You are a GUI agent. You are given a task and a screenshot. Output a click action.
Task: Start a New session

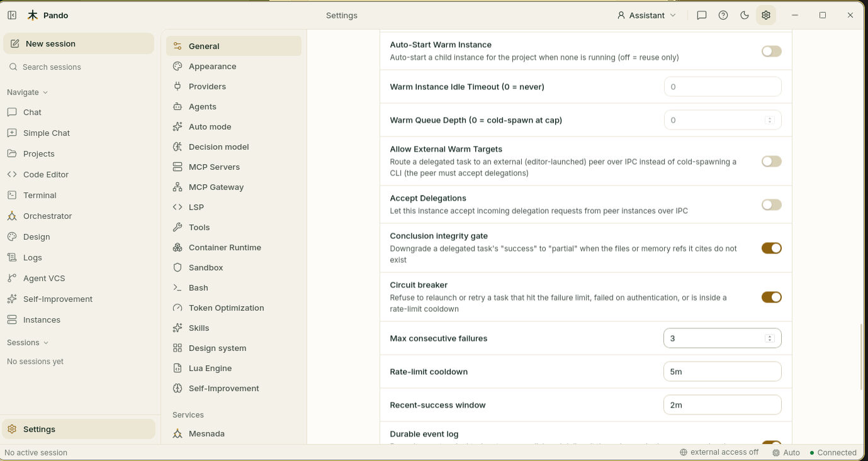point(79,43)
